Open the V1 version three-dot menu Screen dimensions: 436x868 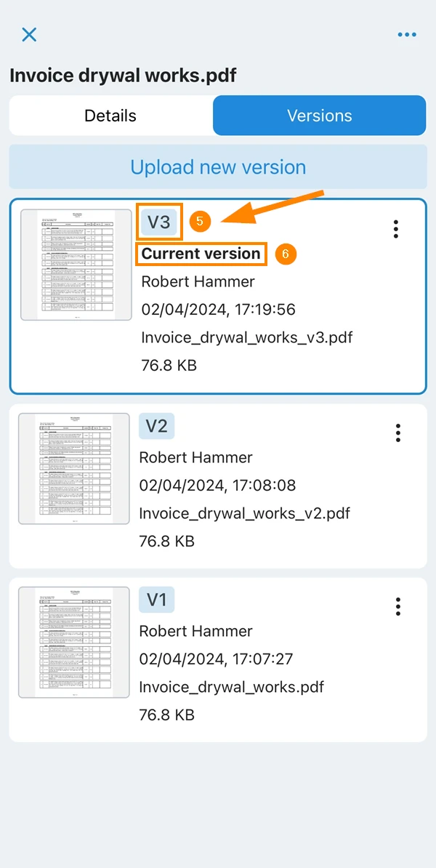coord(397,606)
